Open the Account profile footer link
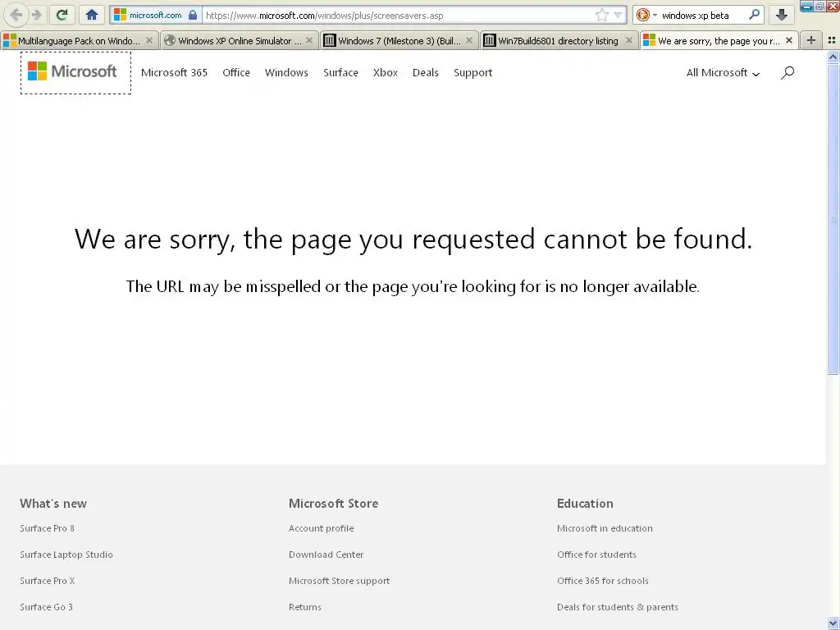Image resolution: width=840 pixels, height=630 pixels. (322, 528)
